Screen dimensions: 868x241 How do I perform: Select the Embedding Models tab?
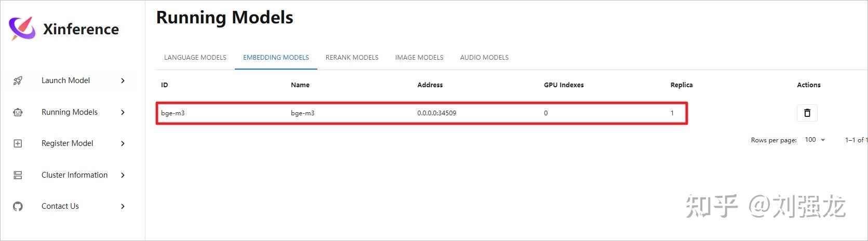276,58
